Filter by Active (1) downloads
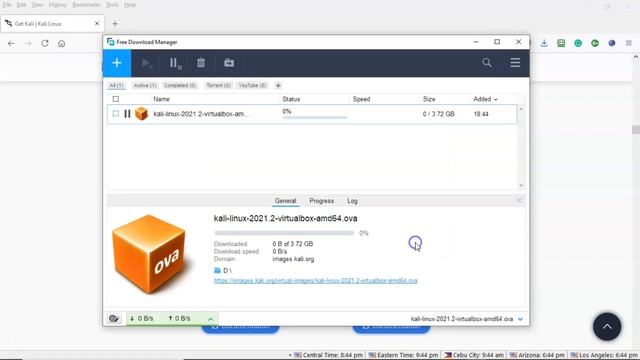Image resolution: width=640 pixels, height=360 pixels. (x=145, y=85)
